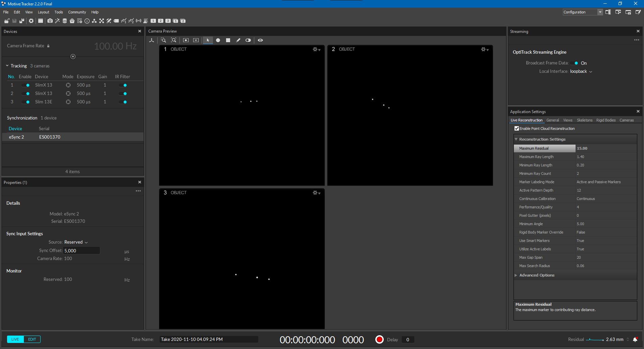Switch to the Rigid Bodies tab

click(606, 120)
